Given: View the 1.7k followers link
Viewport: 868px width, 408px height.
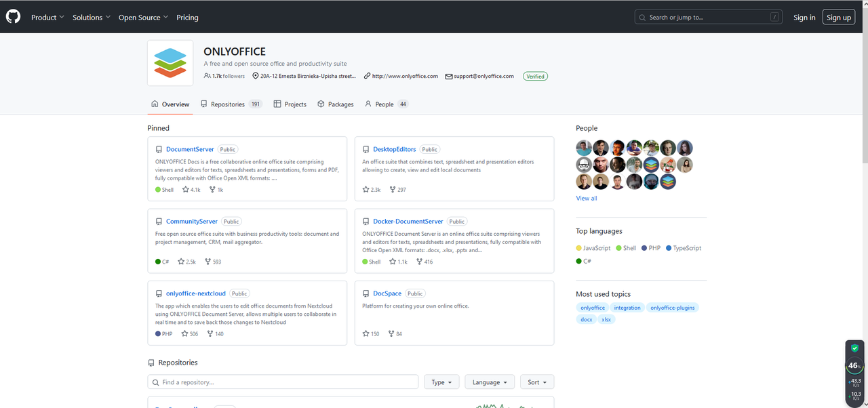Looking at the screenshot, I should tap(224, 76).
